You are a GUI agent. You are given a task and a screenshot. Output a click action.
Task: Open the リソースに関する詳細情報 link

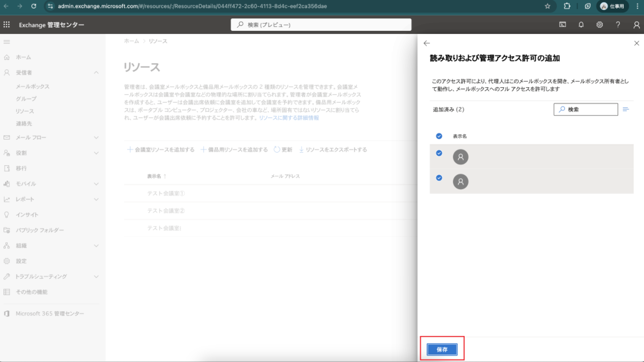tap(289, 118)
